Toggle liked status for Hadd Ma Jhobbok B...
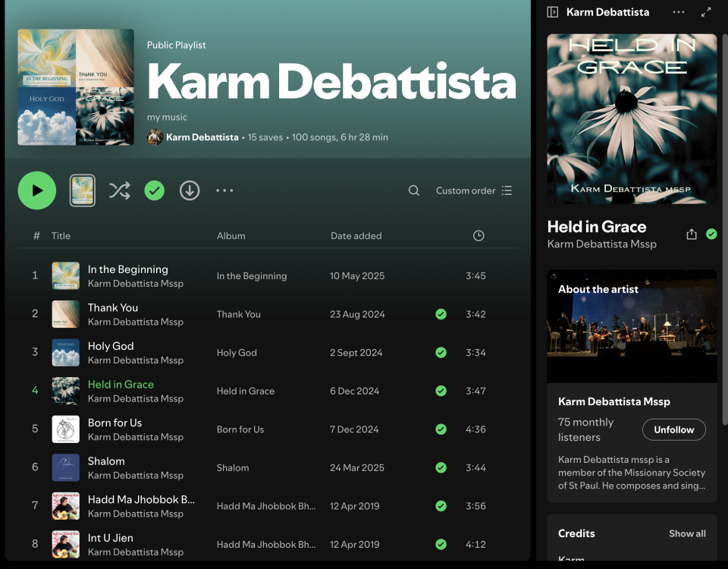The height and width of the screenshot is (569, 728). pyautogui.click(x=441, y=506)
